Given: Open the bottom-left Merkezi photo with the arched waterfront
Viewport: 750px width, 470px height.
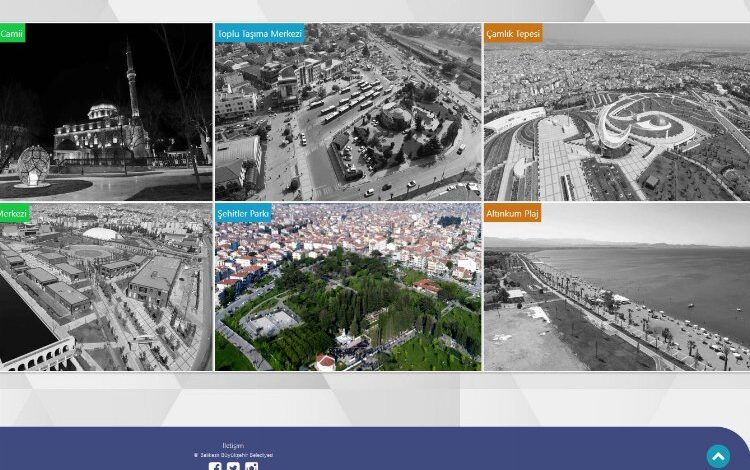Looking at the screenshot, I should pos(106,287).
